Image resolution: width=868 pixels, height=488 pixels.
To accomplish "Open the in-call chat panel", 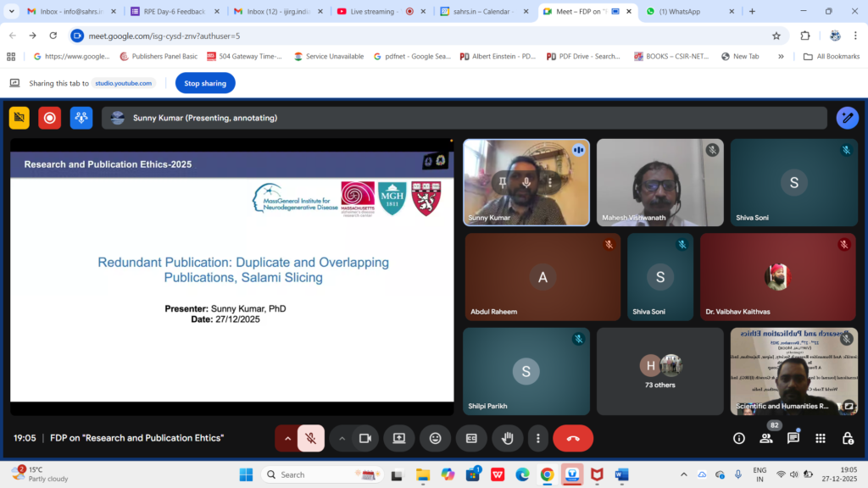I will point(793,438).
